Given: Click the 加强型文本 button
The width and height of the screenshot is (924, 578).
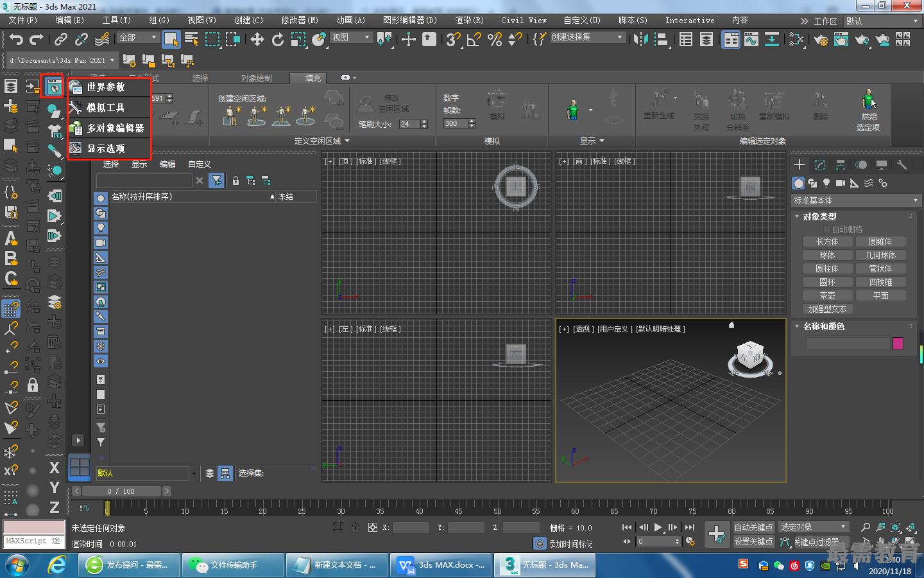Looking at the screenshot, I should click(827, 309).
